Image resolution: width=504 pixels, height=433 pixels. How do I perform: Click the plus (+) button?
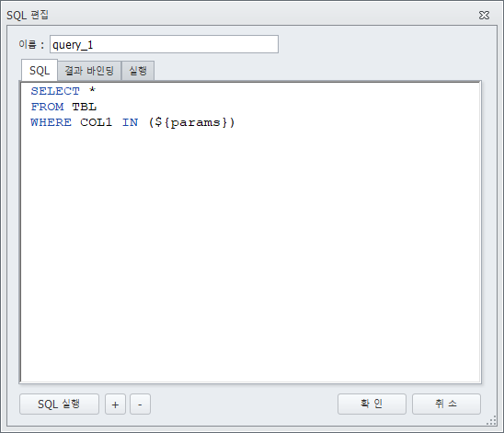click(115, 405)
